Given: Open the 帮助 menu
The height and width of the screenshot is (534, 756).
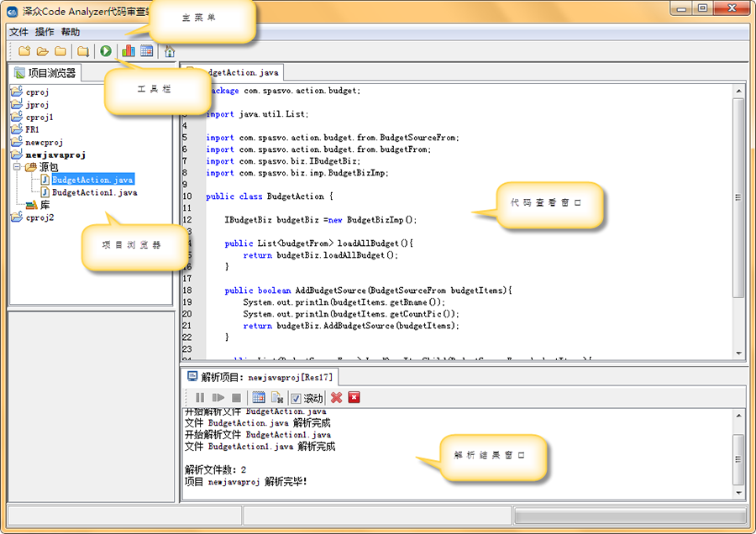Looking at the screenshot, I should [x=71, y=32].
